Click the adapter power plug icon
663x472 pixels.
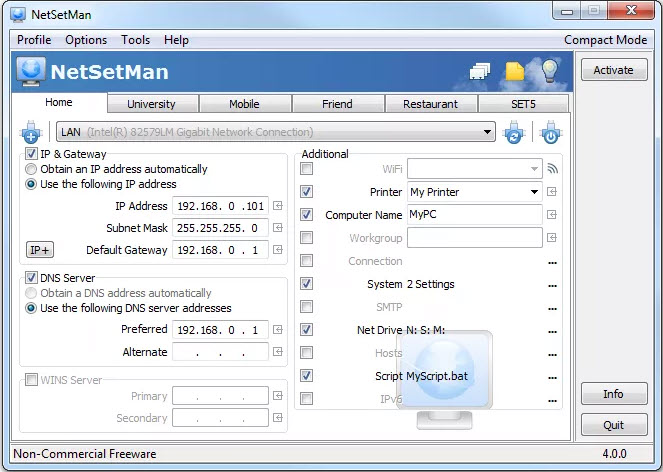(x=551, y=132)
